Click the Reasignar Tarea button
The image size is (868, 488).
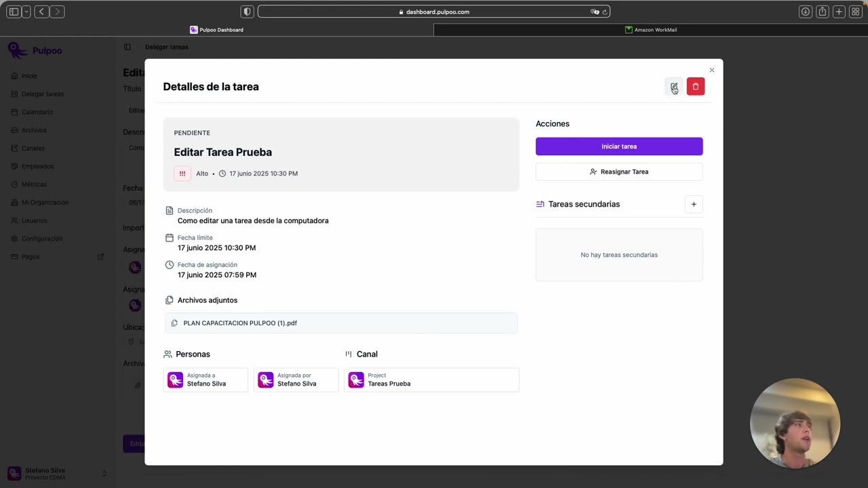[x=619, y=172]
